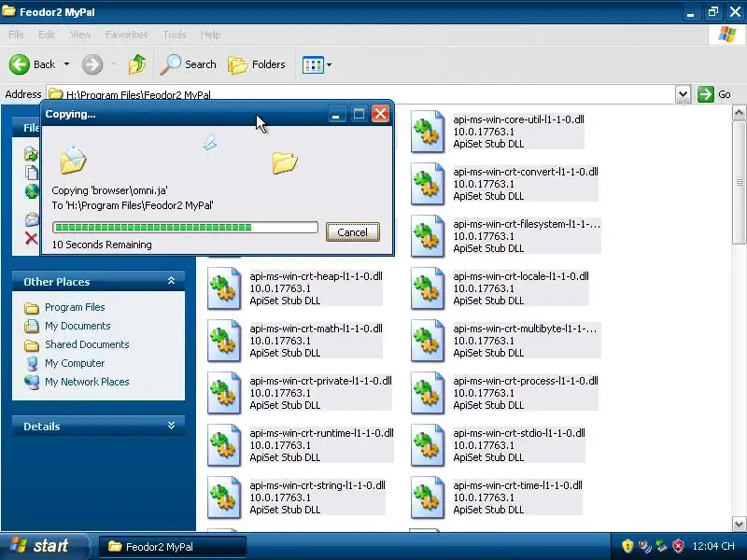Click the red X delete icon in tasks panel
Viewport: 747px width, 560px height.
pyautogui.click(x=32, y=238)
